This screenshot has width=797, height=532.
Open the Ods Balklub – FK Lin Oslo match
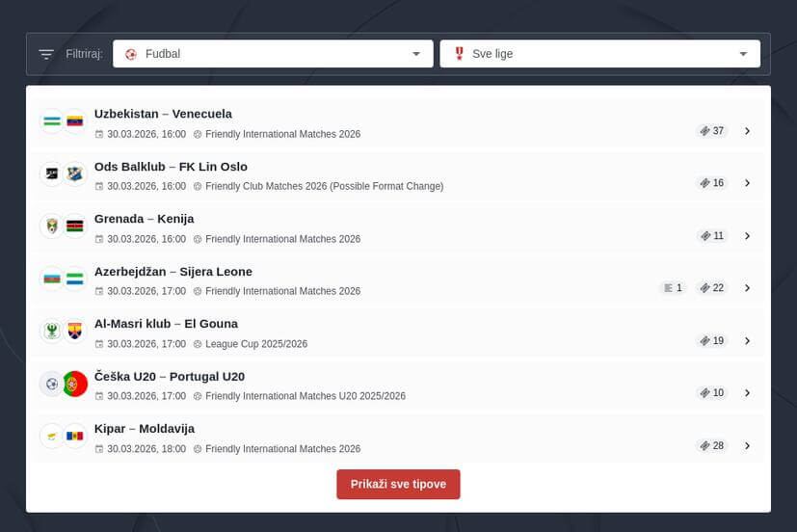point(171,166)
